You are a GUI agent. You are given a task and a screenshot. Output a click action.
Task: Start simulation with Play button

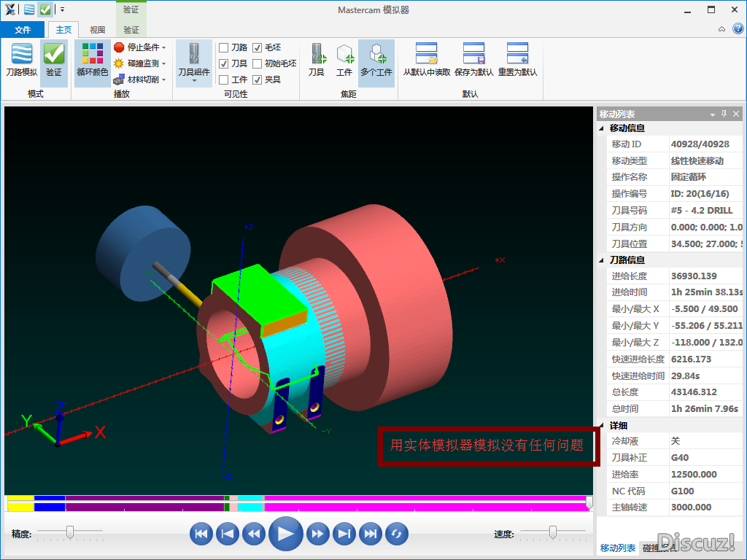click(x=286, y=534)
